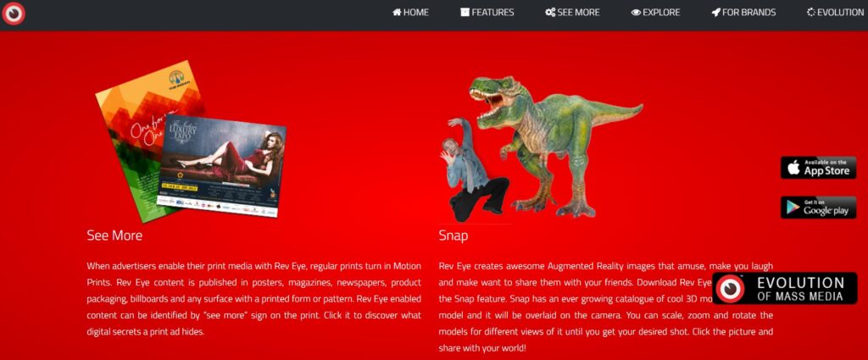Select the EVOLUTION nav label
Image resolution: width=868 pixels, height=360 pixels.
coord(840,13)
